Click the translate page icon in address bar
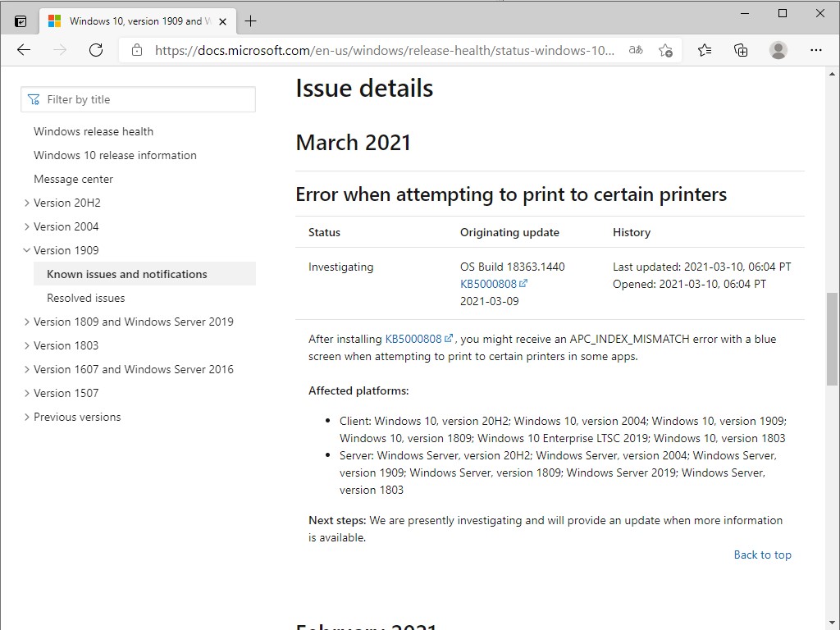The width and height of the screenshot is (840, 630). 636,50
